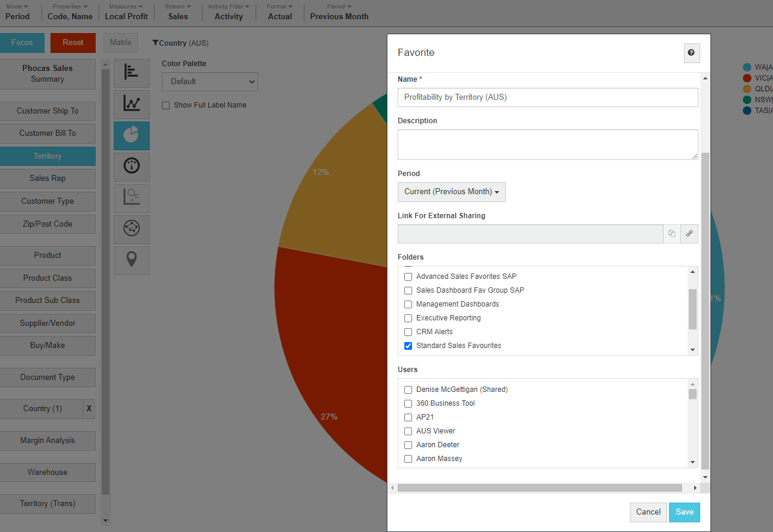Cancel the Favorite dialog
This screenshot has width=773, height=532.
[648, 512]
